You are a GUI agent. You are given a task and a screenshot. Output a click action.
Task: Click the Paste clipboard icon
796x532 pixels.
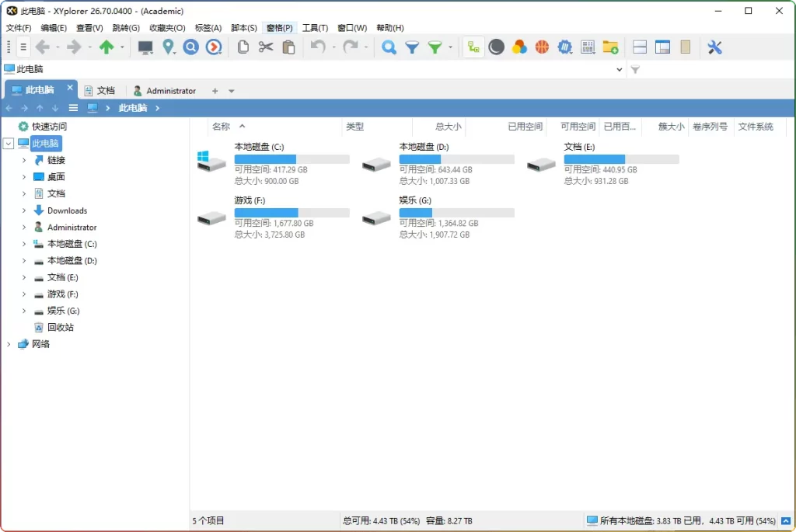click(x=288, y=47)
